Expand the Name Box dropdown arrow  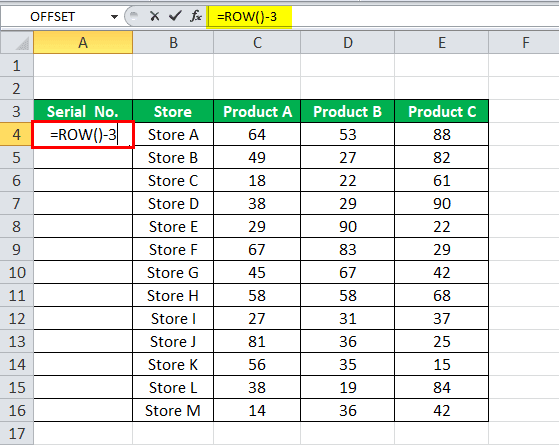pos(114,16)
